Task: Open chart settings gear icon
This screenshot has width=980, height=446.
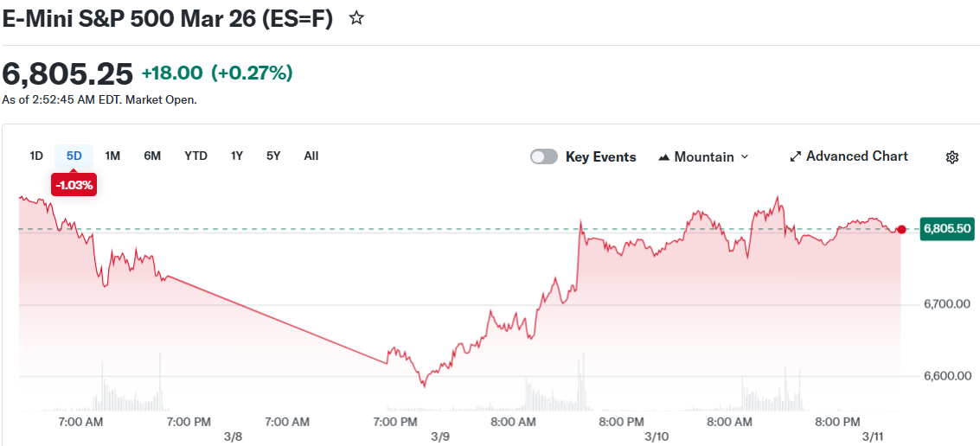Action: tap(952, 157)
